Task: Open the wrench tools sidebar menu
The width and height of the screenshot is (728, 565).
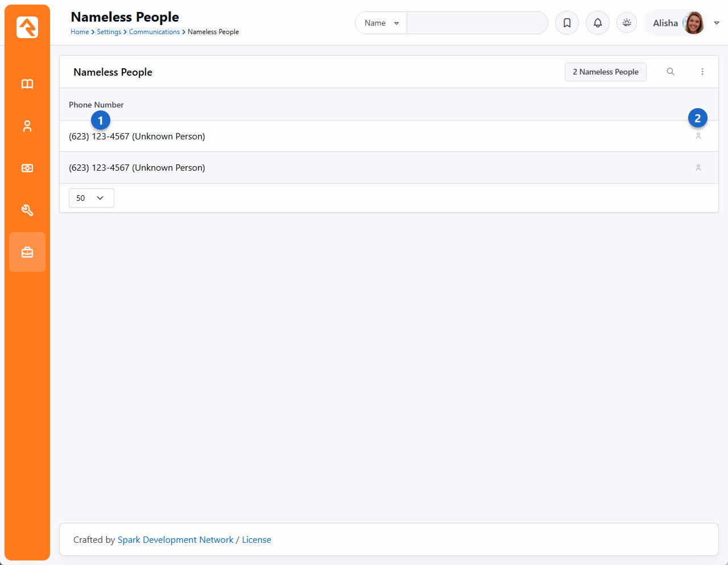Action: pyautogui.click(x=27, y=211)
